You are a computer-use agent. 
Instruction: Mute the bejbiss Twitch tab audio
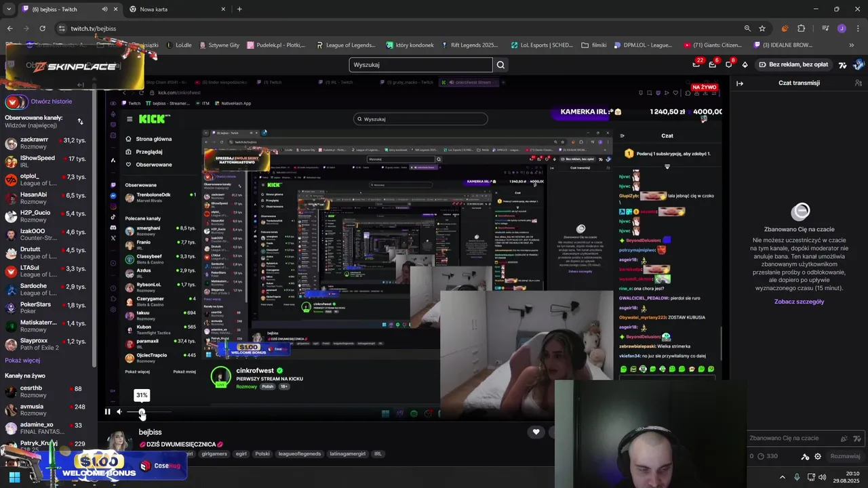[104, 9]
